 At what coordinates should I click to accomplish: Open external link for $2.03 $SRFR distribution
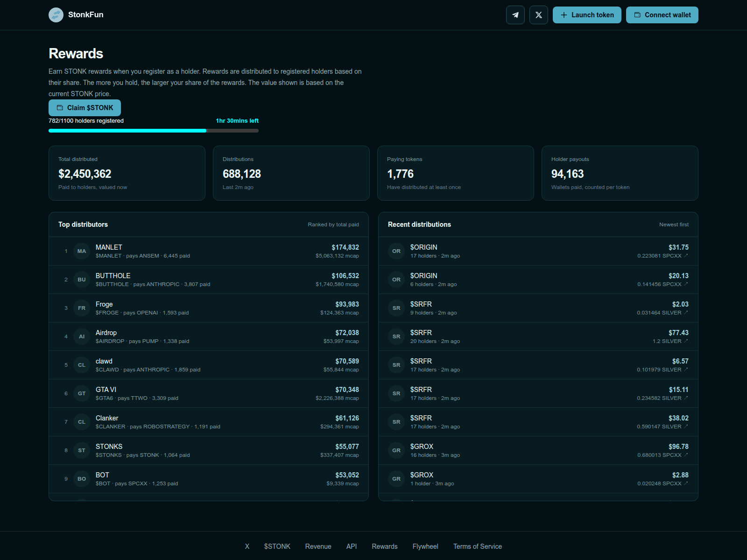point(686,313)
